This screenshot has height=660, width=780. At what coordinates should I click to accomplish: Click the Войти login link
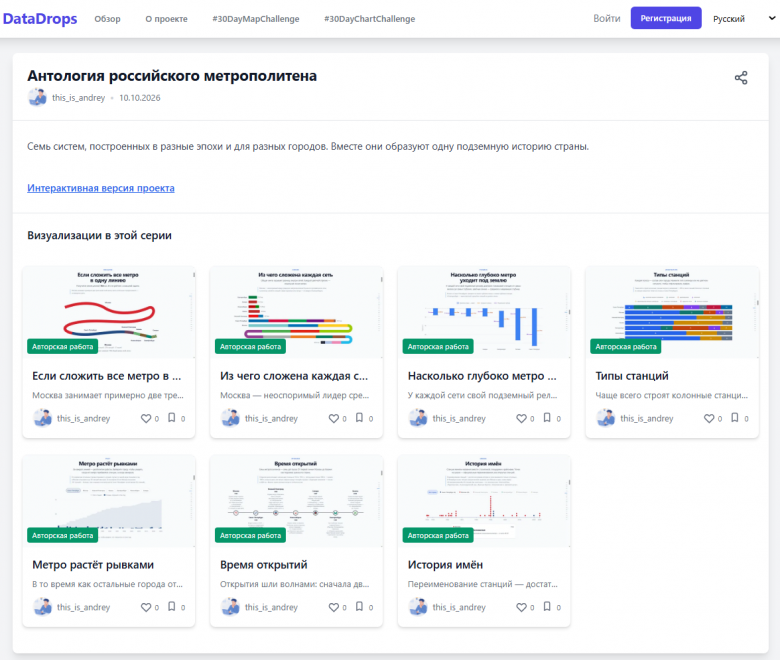607,18
